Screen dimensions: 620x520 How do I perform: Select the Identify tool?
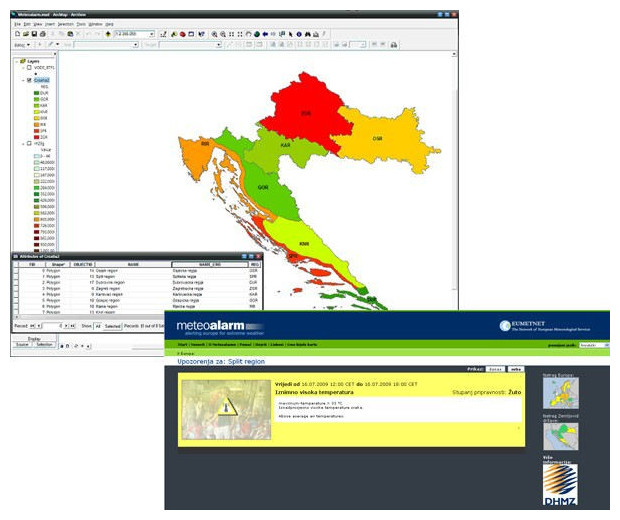(299, 34)
